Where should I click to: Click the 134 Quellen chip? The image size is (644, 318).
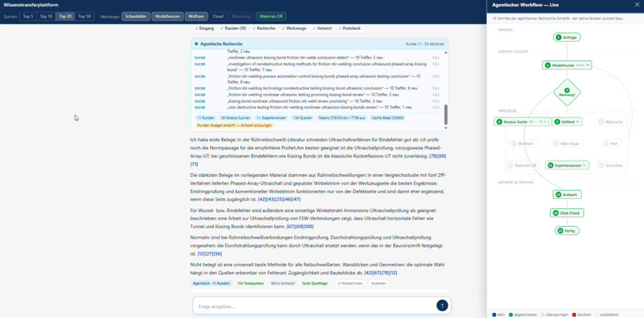coord(302,118)
